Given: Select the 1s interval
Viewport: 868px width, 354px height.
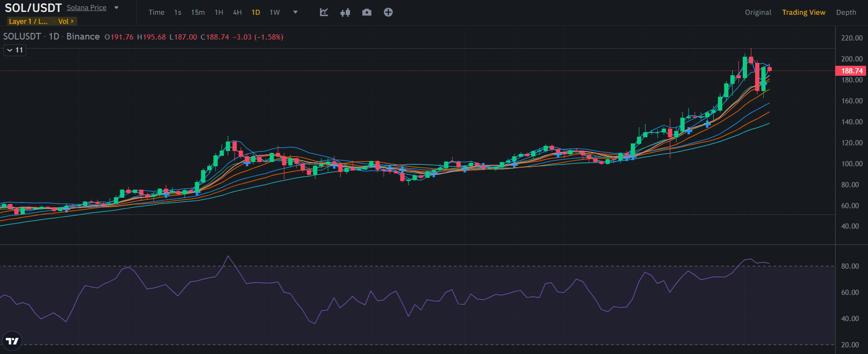Looking at the screenshot, I should (x=178, y=12).
